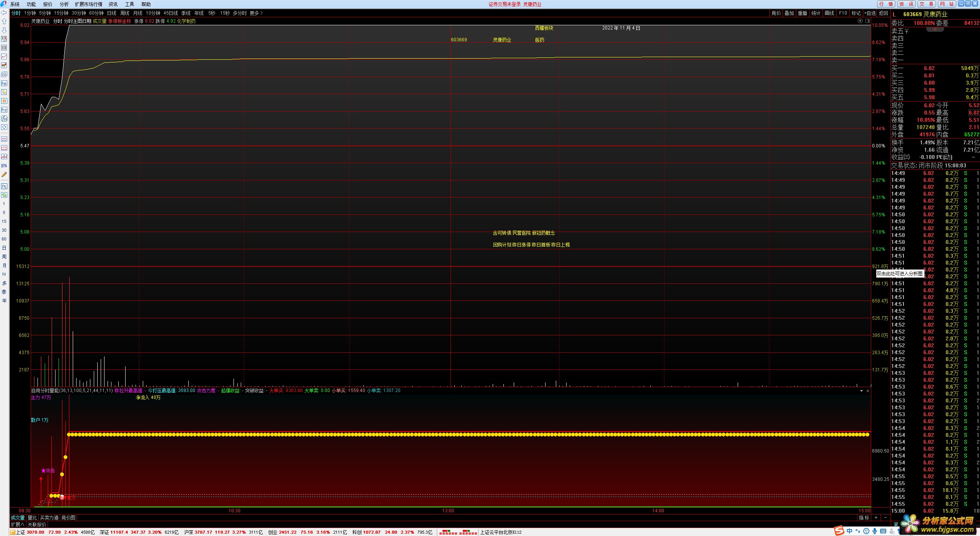Open the candlestick K-line icon in sidebar
This screenshot has width=980, height=536.
coord(4,65)
